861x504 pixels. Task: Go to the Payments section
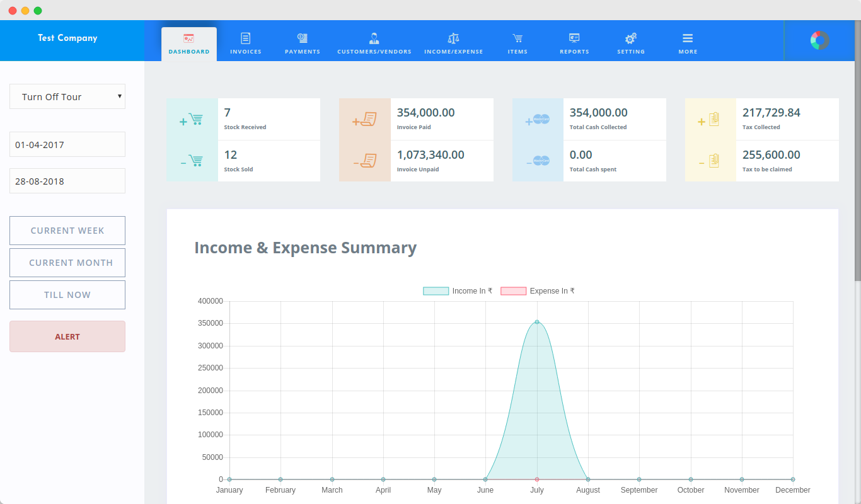click(x=303, y=44)
